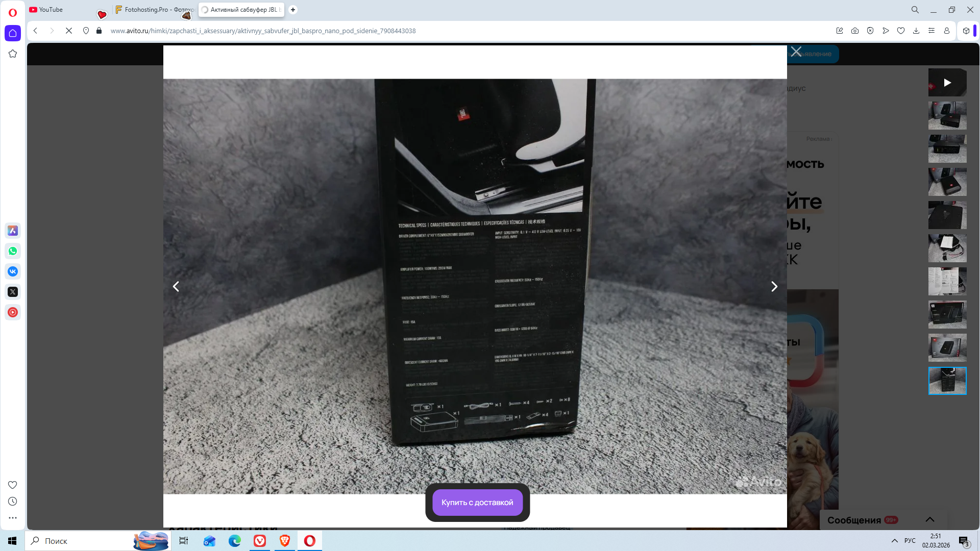980x551 pixels.
Task: Close the photo gallery overlay
Action: 796,52
